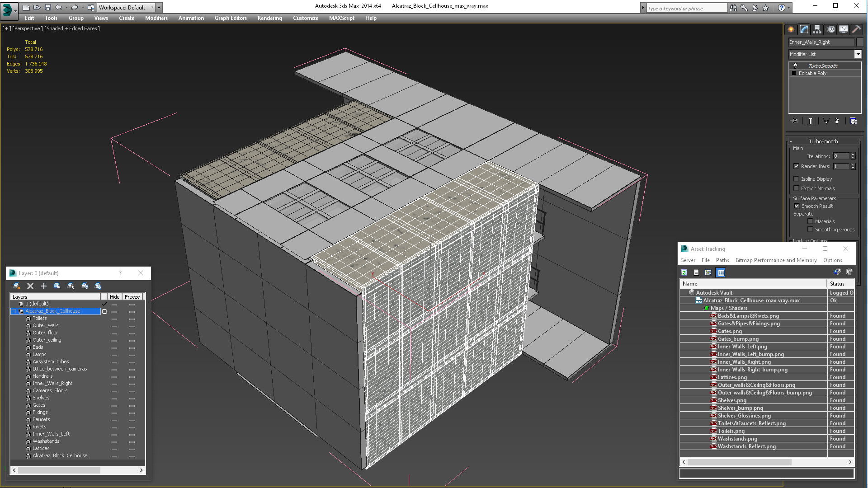
Task: Expand the Editable Poly stack entry
Action: click(x=794, y=73)
